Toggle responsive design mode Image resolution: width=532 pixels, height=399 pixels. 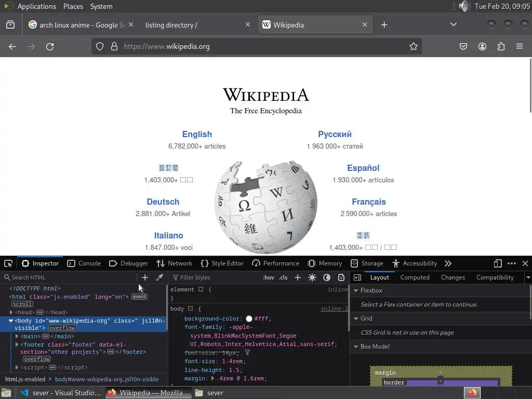tap(497, 263)
